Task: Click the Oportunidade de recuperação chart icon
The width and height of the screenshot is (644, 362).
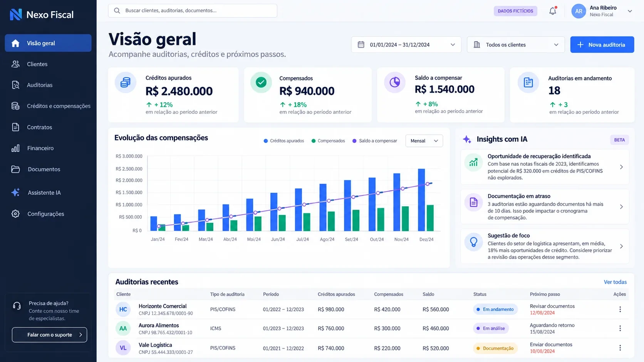Action: click(473, 162)
